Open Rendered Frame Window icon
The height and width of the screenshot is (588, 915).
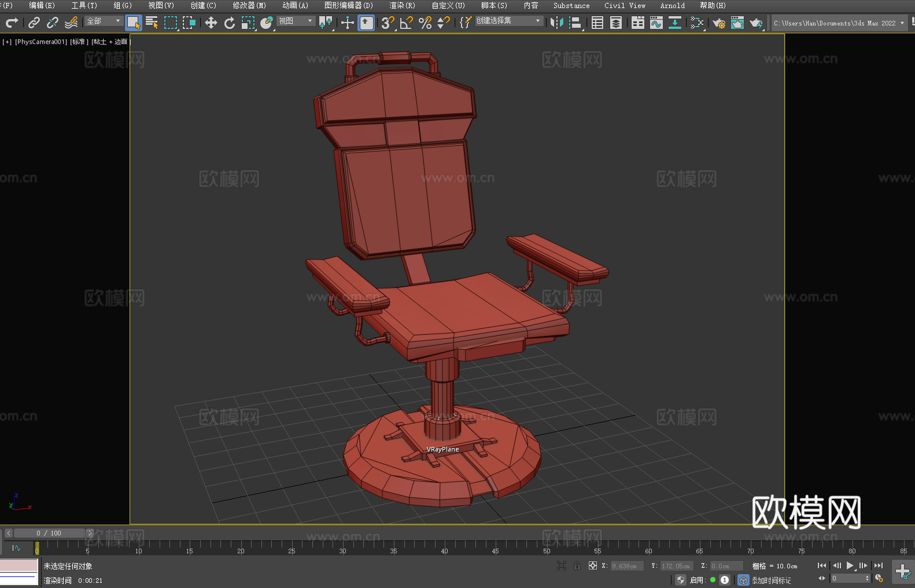click(737, 23)
